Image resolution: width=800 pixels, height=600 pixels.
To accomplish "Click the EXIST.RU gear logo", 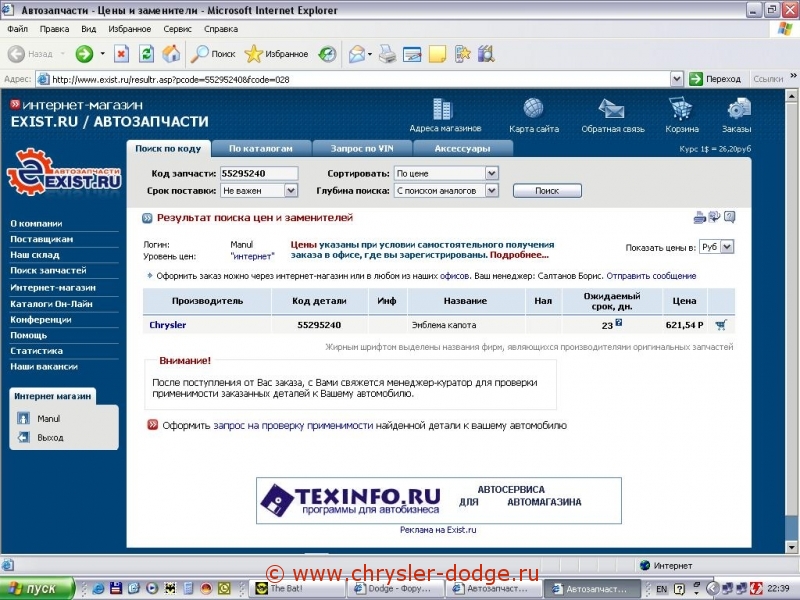I will click(x=64, y=172).
